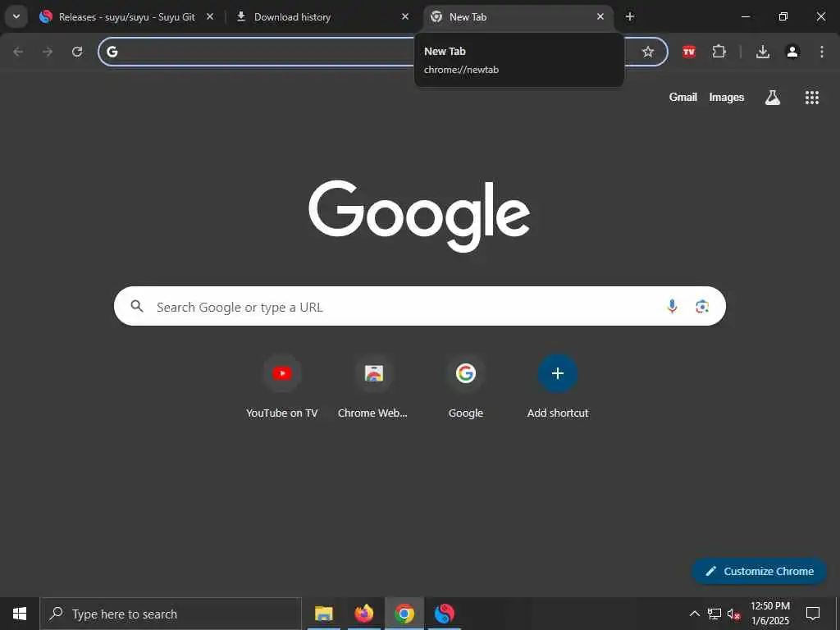Viewport: 840px width, 630px height.
Task: Open the Gmail link
Action: point(683,97)
